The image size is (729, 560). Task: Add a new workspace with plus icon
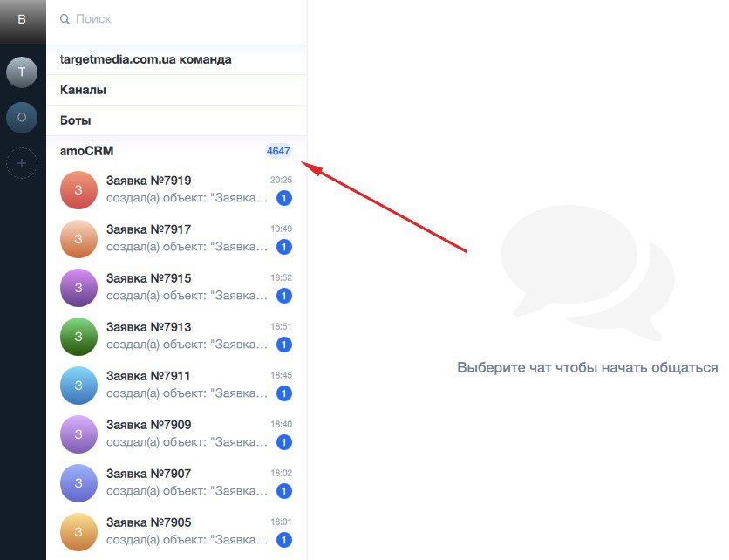[22, 163]
